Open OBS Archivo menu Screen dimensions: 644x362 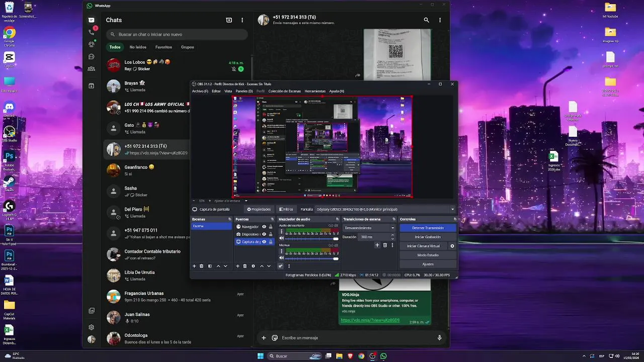point(200,91)
